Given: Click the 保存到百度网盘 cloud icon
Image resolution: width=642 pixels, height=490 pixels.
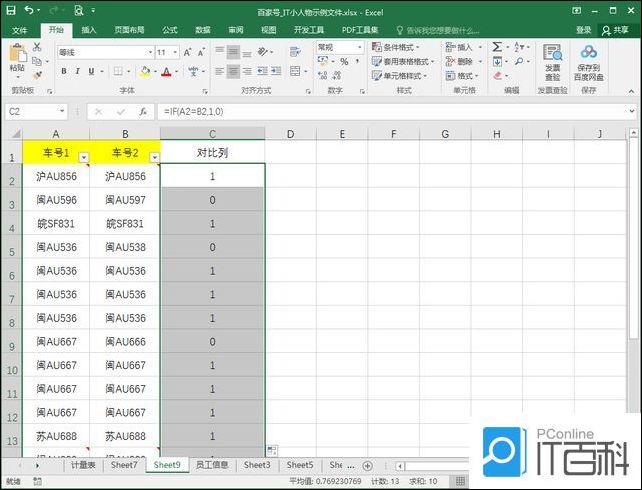Looking at the screenshot, I should 588,54.
